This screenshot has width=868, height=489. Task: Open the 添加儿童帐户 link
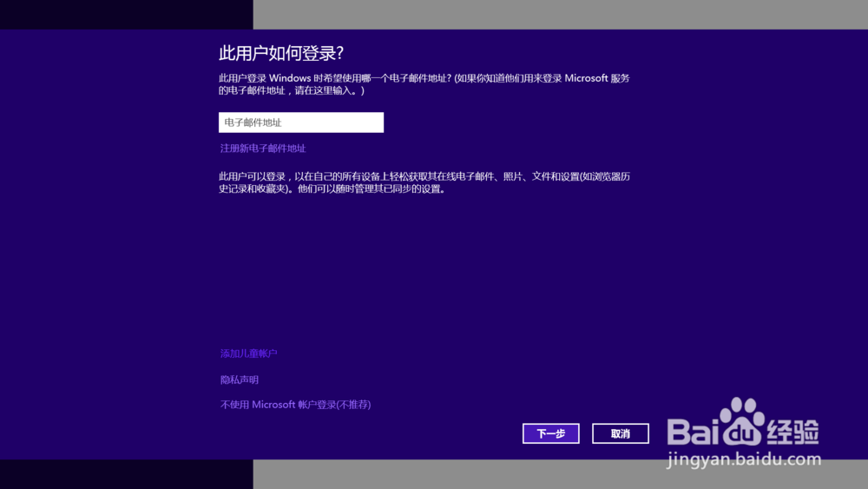click(248, 354)
